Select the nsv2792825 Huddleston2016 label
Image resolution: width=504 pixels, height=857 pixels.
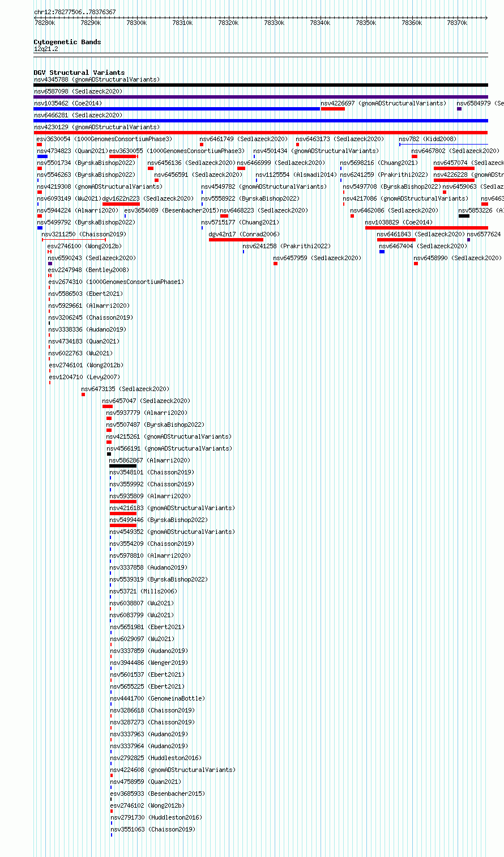click(x=156, y=758)
